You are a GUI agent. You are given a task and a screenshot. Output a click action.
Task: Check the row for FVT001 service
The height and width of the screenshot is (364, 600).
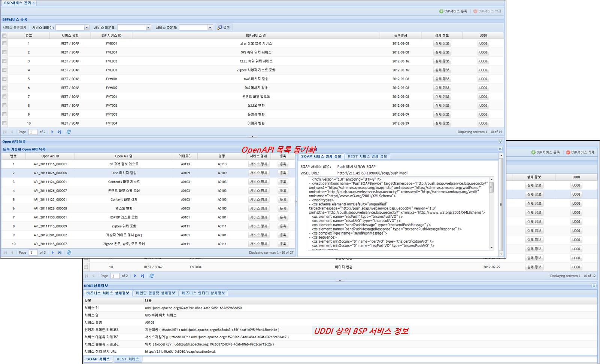tap(4, 97)
